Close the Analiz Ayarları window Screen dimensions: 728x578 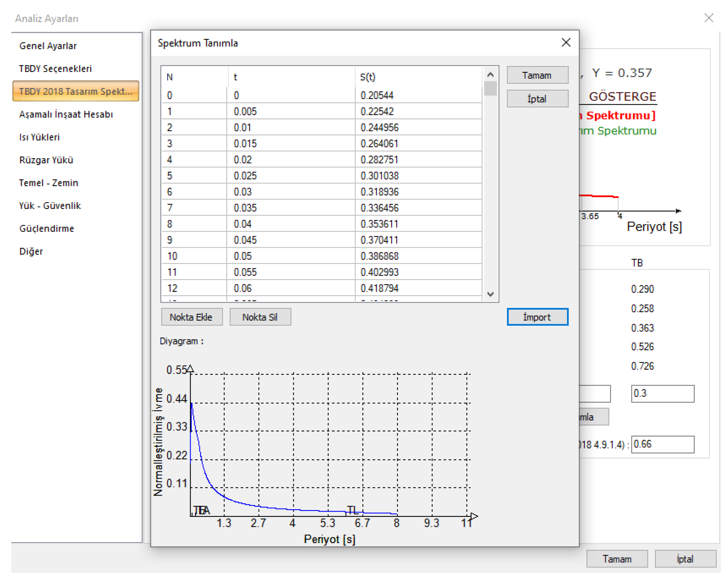[709, 17]
